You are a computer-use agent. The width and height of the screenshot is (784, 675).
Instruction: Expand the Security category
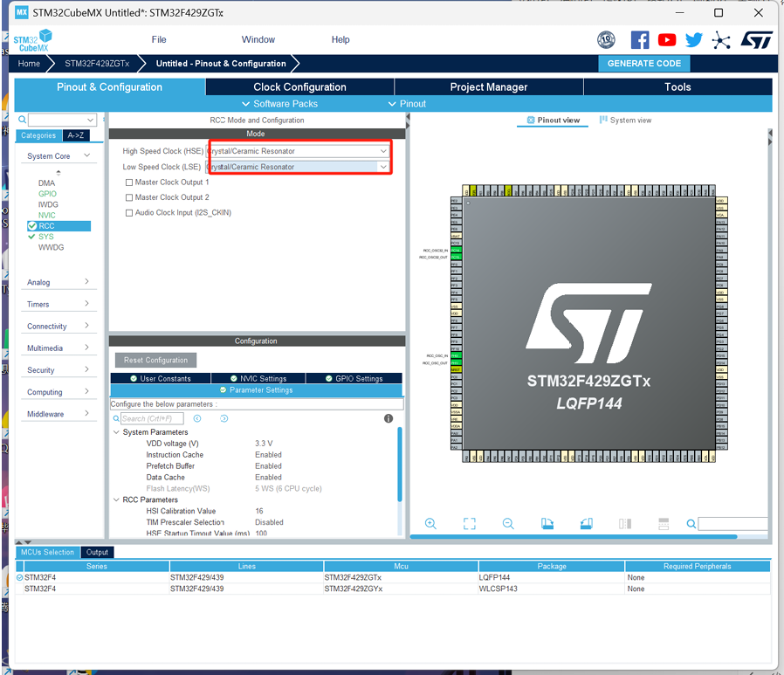pyautogui.click(x=87, y=369)
